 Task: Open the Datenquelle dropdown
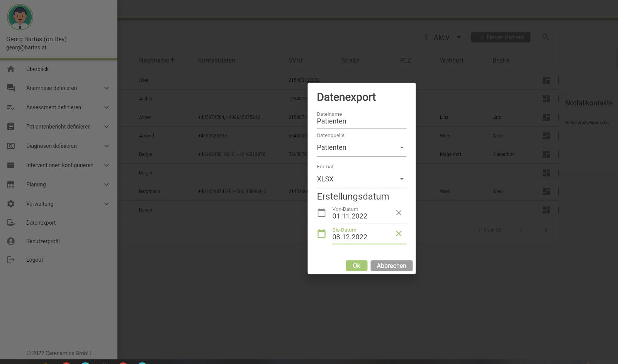pos(361,147)
